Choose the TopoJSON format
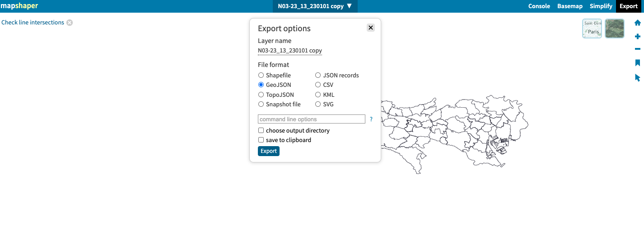 coord(261,95)
